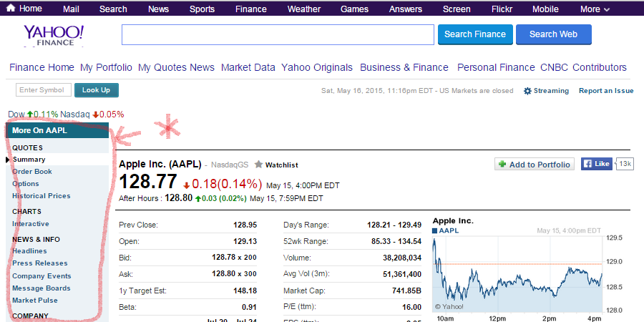Click the Dow index link
This screenshot has height=322, width=644.
16,114
